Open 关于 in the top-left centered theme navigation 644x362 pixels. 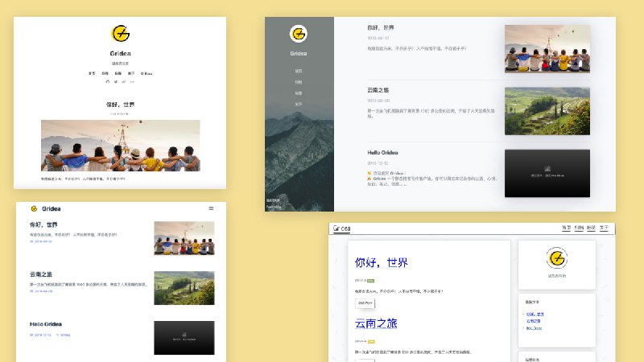131,73
